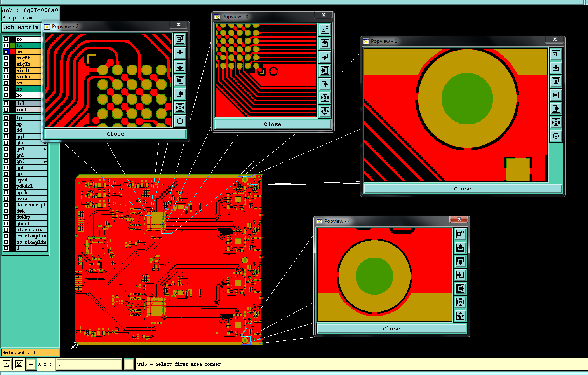Click pan up icon in Popview - 4
The image size is (588, 375).
pyautogui.click(x=460, y=248)
